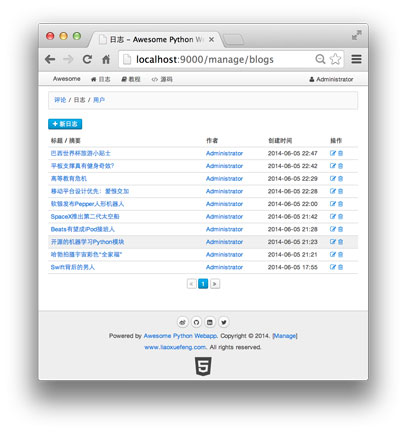Edit the SpaceX blog entry
Viewport: 406px width, 433px height.
333,217
